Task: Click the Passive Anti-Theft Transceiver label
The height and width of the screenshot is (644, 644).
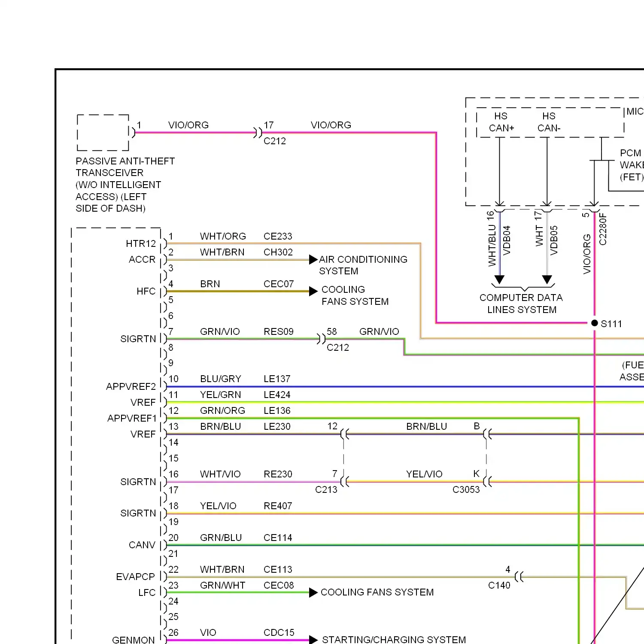Action: [x=125, y=185]
